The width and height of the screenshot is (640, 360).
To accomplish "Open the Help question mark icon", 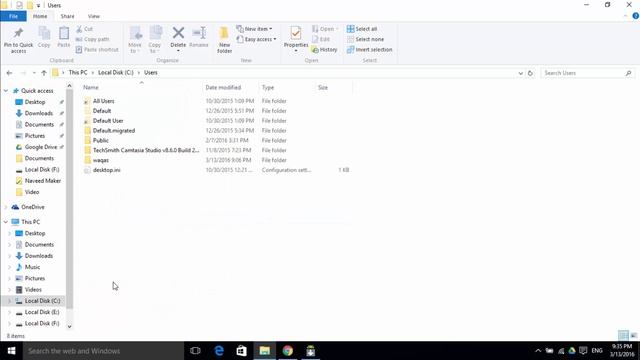I will [x=635, y=16].
